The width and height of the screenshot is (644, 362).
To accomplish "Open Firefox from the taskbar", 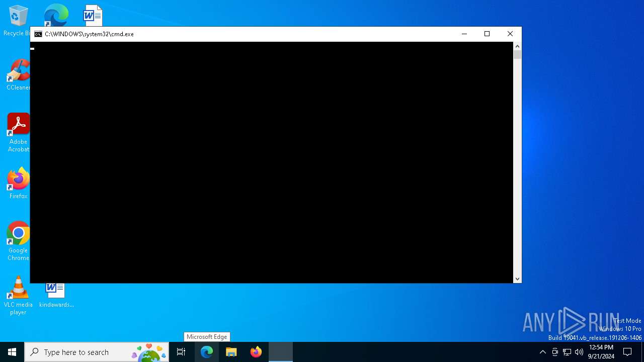I will pos(256,352).
